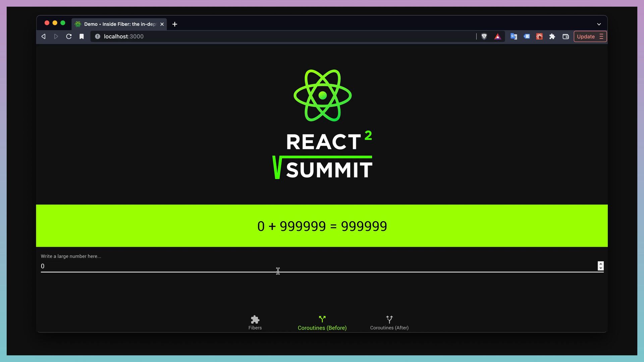The image size is (644, 362).
Task: Click the red extension icon in toolbar
Action: coord(539,37)
